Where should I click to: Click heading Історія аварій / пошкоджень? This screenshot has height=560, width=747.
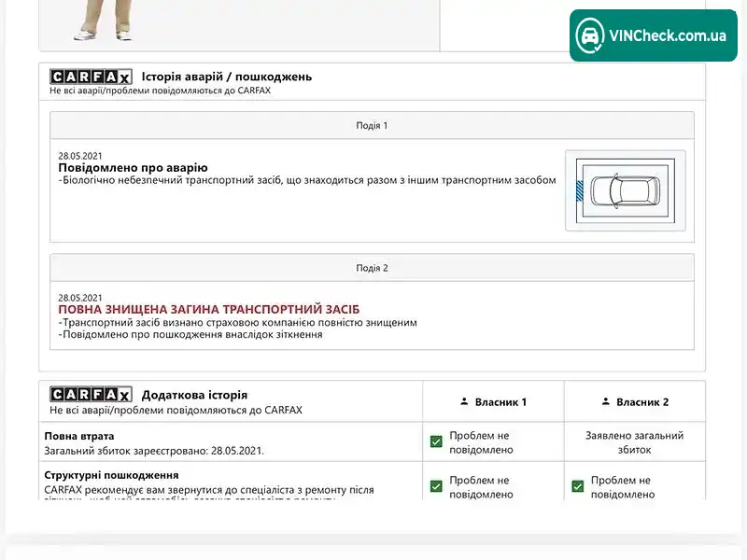227,77
